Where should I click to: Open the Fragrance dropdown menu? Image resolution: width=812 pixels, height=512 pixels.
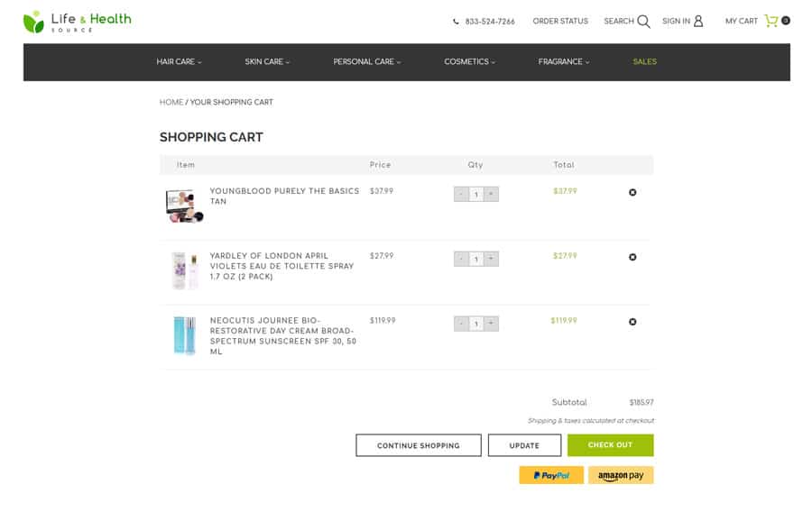tap(563, 62)
